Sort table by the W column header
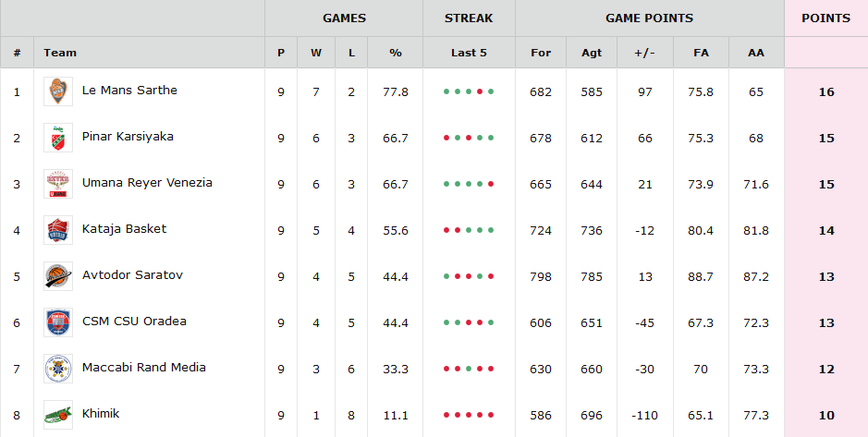This screenshot has width=868, height=437. pos(316,53)
